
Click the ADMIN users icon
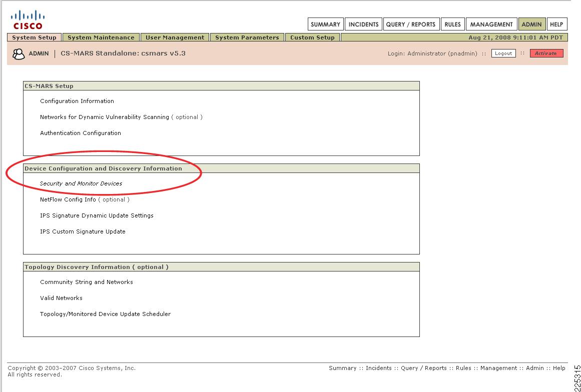coord(19,53)
